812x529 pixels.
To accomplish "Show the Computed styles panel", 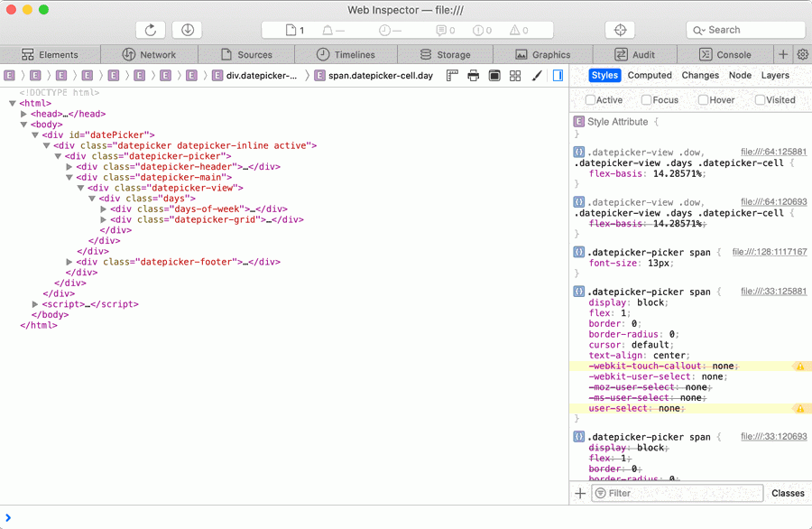I will [x=650, y=75].
